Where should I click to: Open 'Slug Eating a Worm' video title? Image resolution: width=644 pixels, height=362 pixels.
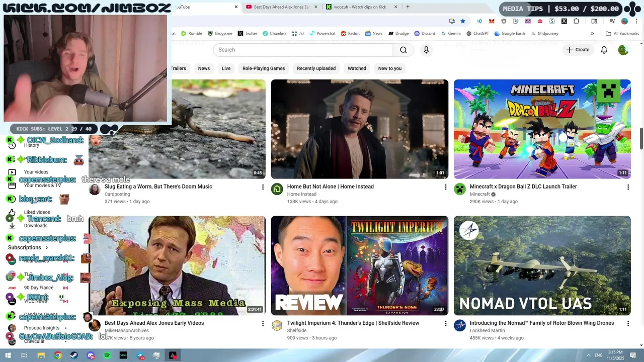[x=158, y=187]
